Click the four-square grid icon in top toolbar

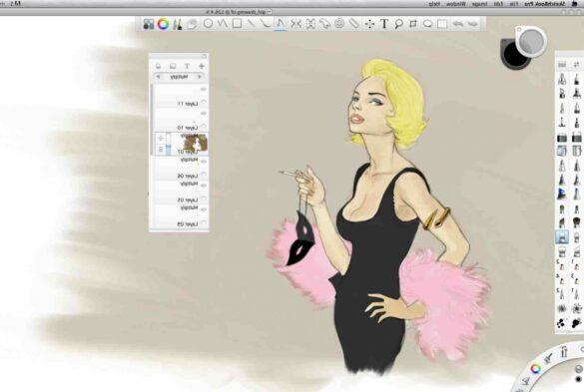149,24
